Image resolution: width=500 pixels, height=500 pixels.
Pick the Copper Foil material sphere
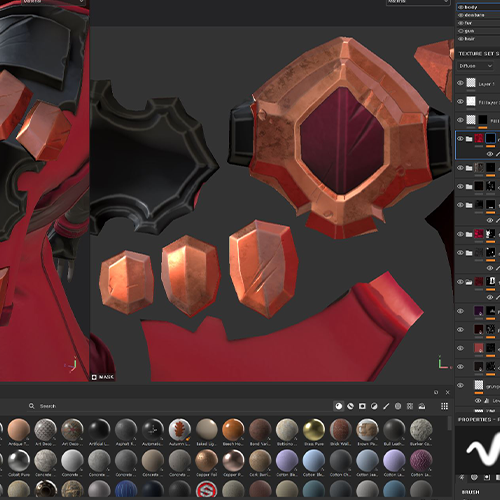tap(206, 461)
